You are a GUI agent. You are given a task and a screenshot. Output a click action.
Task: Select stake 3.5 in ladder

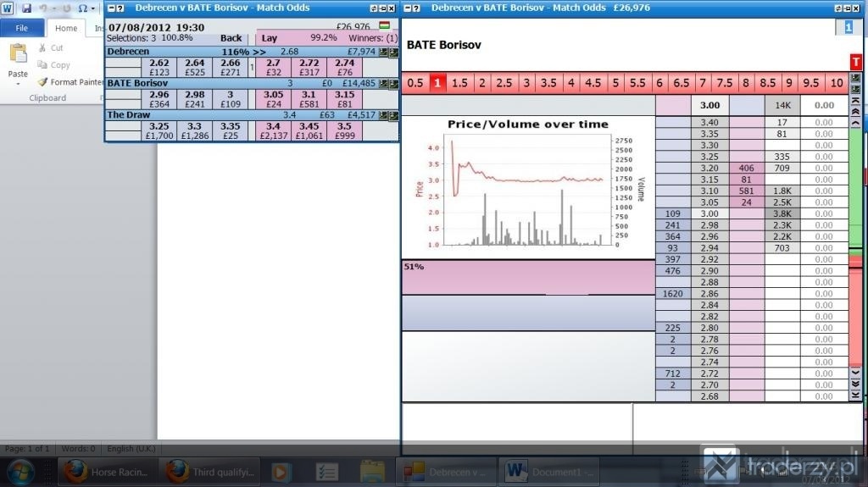click(x=548, y=83)
